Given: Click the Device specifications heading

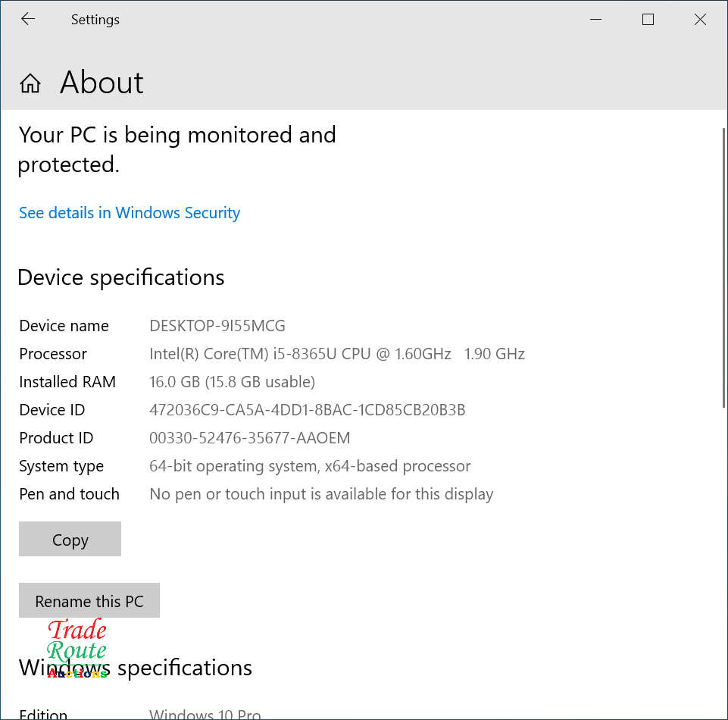Looking at the screenshot, I should [120, 277].
